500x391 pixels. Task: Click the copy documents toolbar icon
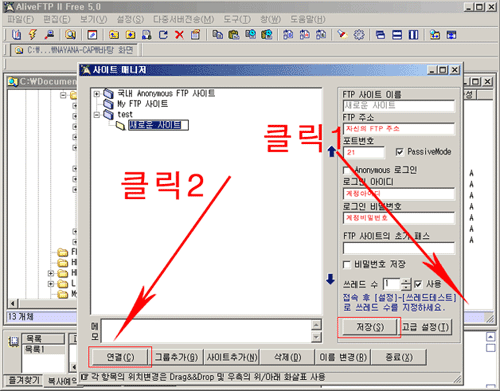pos(218,35)
